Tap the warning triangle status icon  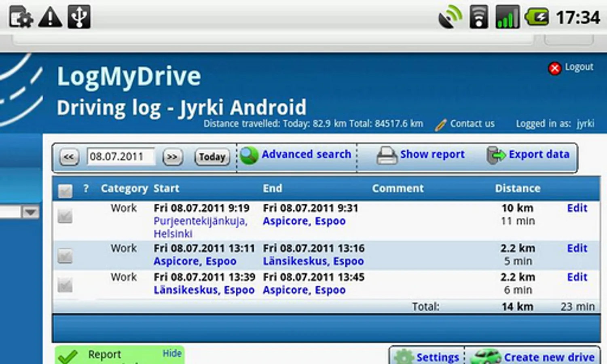50,17
